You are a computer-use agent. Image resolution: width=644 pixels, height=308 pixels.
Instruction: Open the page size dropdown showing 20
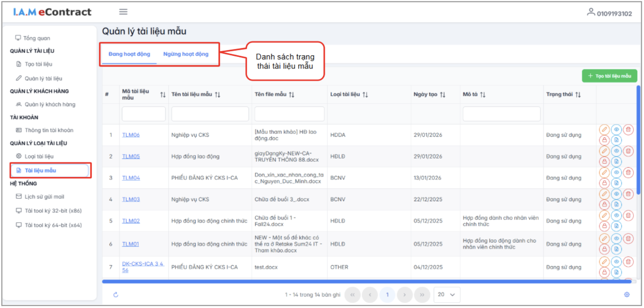pos(447,295)
